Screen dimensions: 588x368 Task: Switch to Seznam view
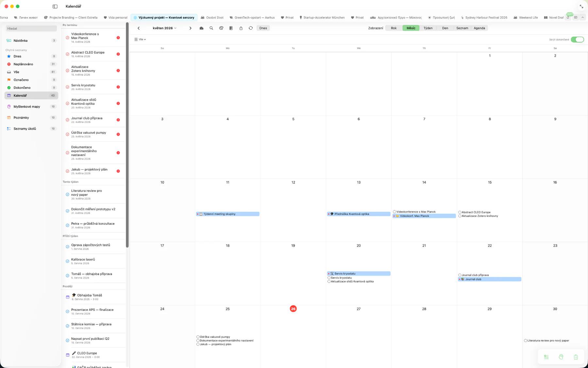coord(462,28)
